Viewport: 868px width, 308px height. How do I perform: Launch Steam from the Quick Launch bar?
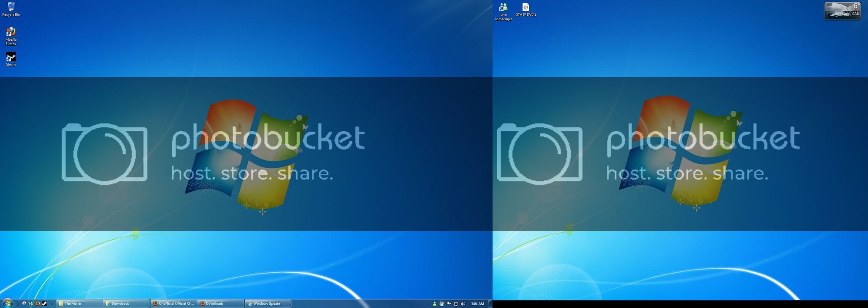[x=44, y=303]
